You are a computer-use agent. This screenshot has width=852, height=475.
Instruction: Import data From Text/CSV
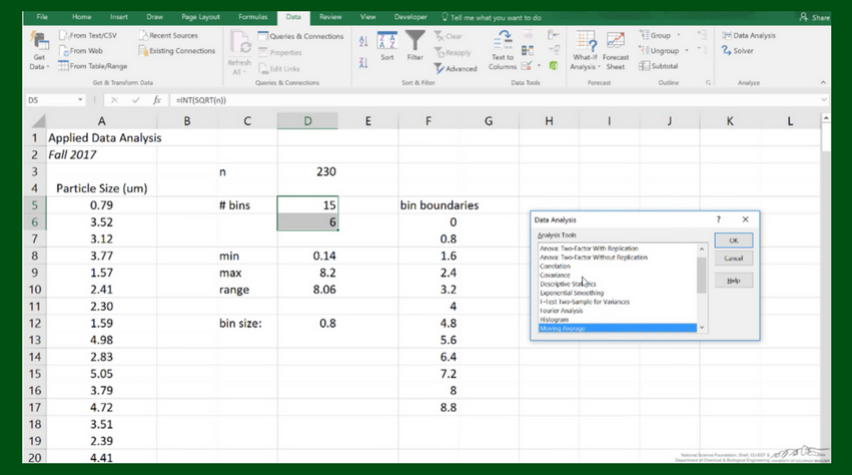pos(87,35)
